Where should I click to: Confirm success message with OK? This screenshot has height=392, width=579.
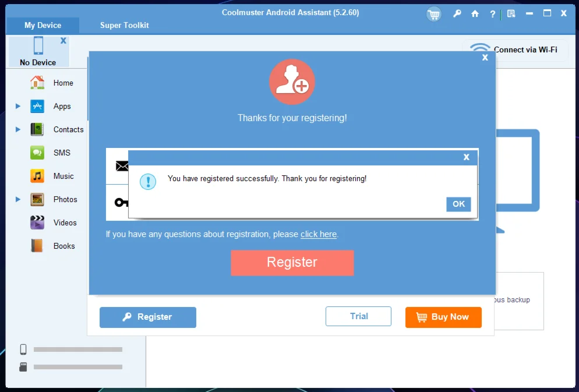click(458, 204)
